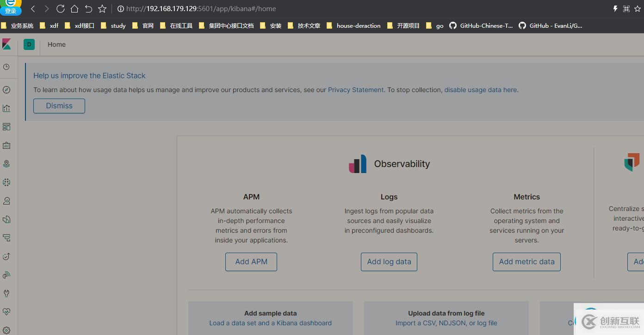Reload the page with refresh icon

(x=60, y=9)
